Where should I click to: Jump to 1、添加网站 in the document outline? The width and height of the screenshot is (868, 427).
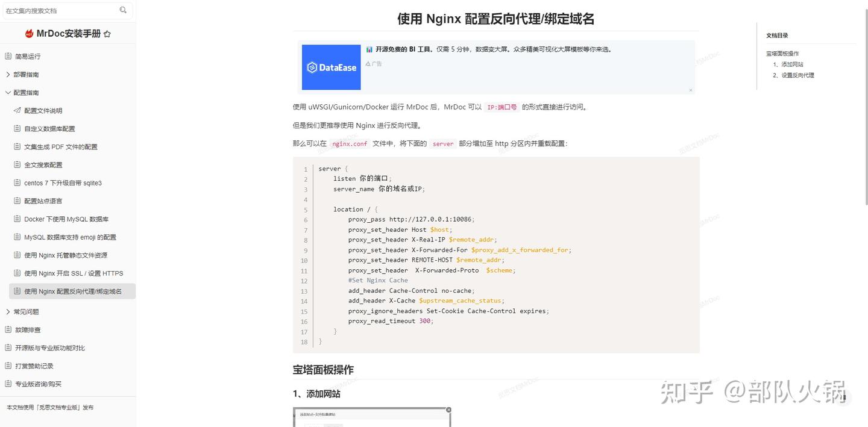pyautogui.click(x=788, y=64)
